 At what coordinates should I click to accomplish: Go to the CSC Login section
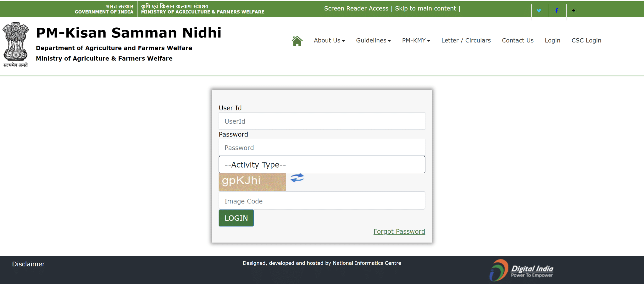586,40
